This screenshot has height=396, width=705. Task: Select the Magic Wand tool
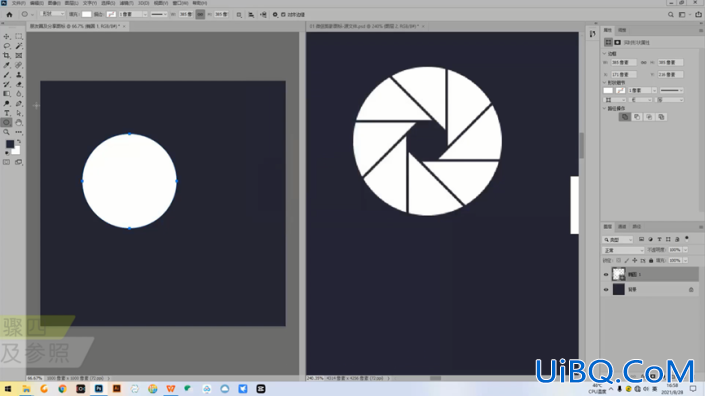[18, 46]
